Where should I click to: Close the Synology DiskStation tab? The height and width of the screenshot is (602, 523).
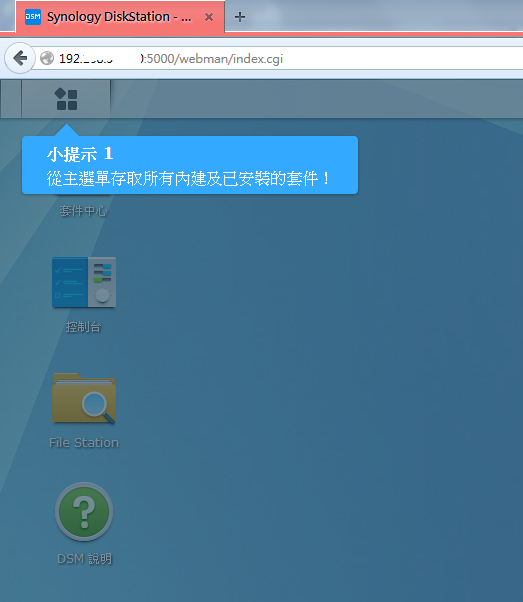point(209,17)
